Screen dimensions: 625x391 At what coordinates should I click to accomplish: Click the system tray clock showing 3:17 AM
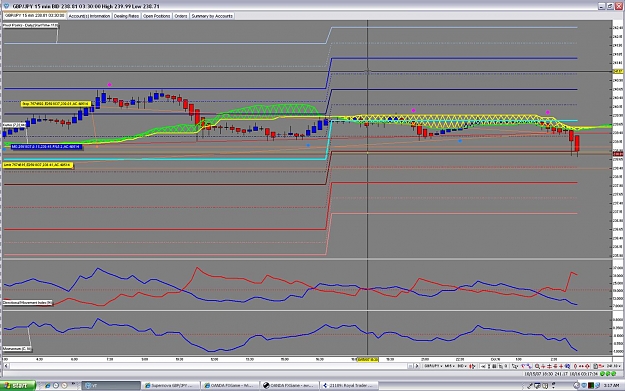click(x=611, y=386)
